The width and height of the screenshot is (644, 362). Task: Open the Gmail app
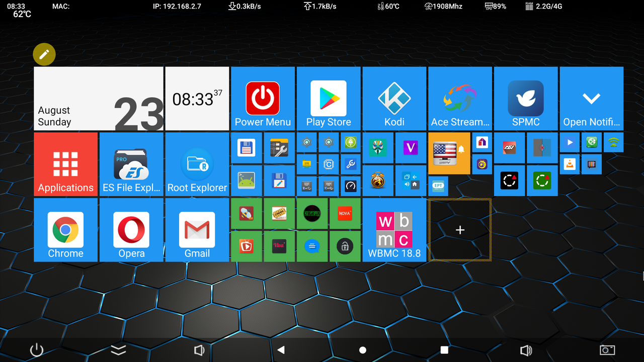tap(197, 230)
